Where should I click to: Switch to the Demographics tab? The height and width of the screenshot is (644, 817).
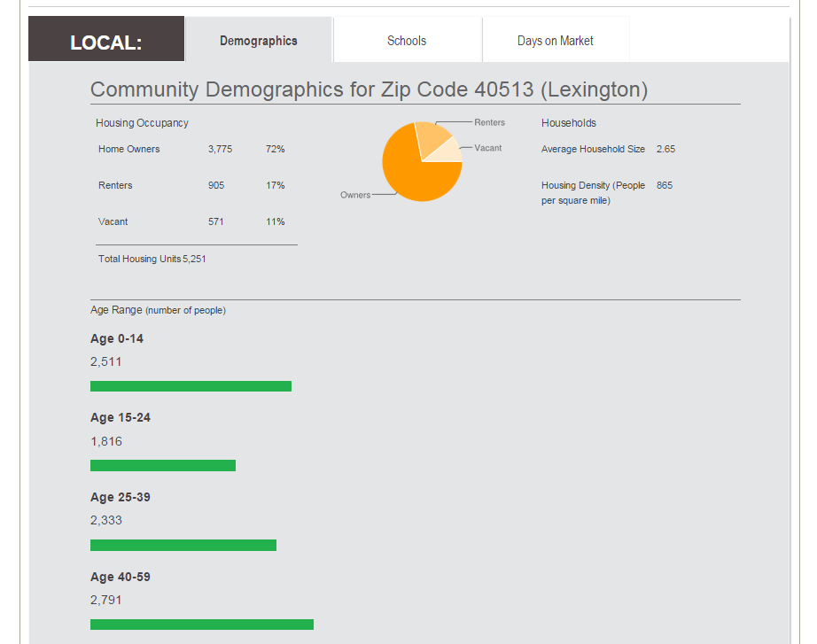[259, 40]
